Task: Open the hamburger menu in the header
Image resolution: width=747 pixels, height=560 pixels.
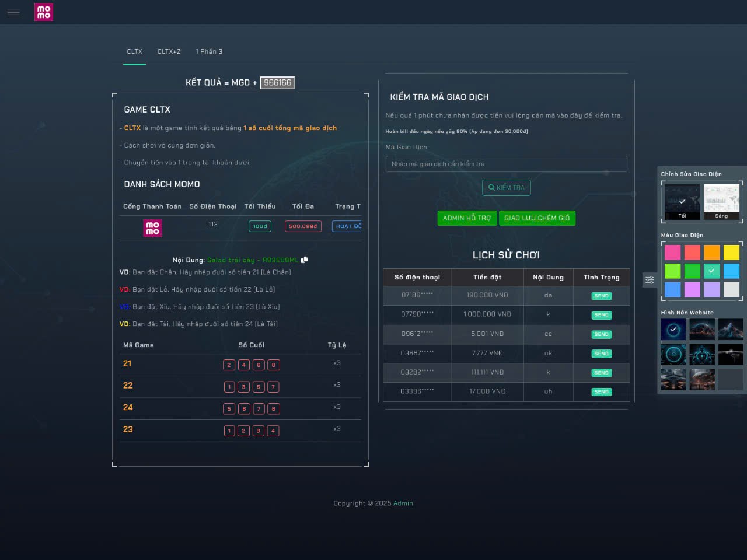Action: point(13,12)
